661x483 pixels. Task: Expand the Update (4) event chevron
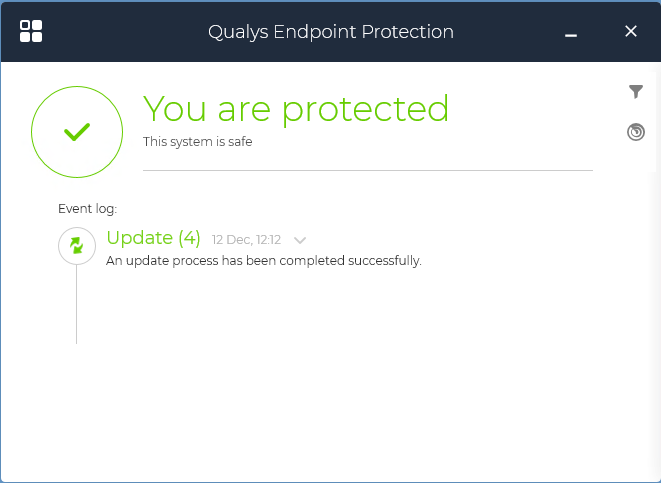pyautogui.click(x=300, y=240)
